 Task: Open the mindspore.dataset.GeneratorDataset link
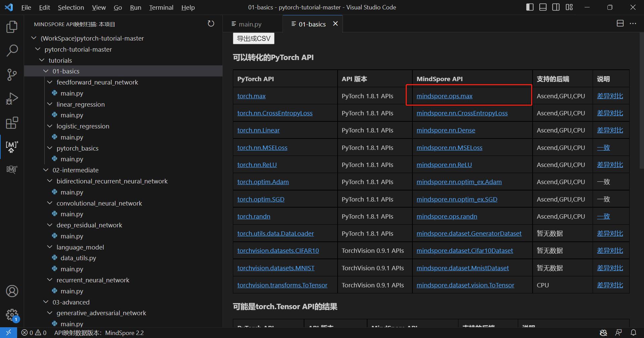tap(469, 233)
